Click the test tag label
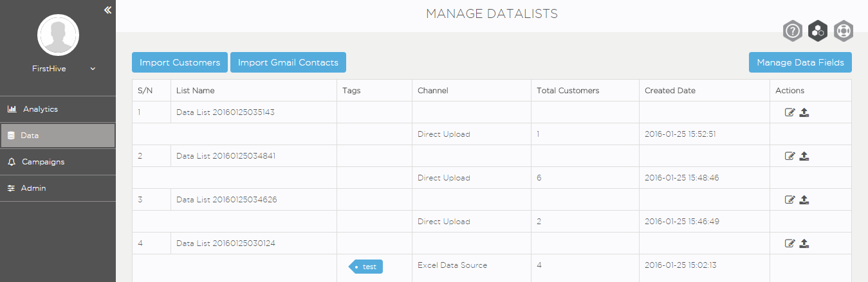 pos(366,267)
